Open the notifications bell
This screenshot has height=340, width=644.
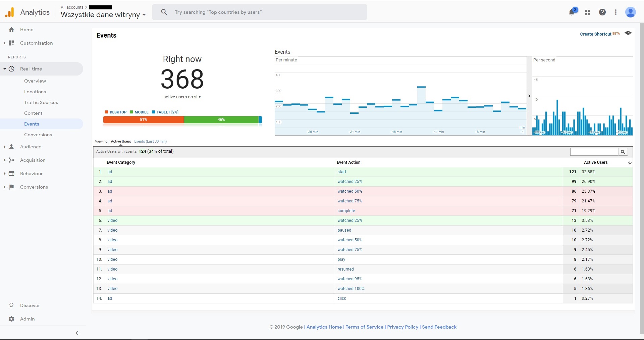[572, 12]
